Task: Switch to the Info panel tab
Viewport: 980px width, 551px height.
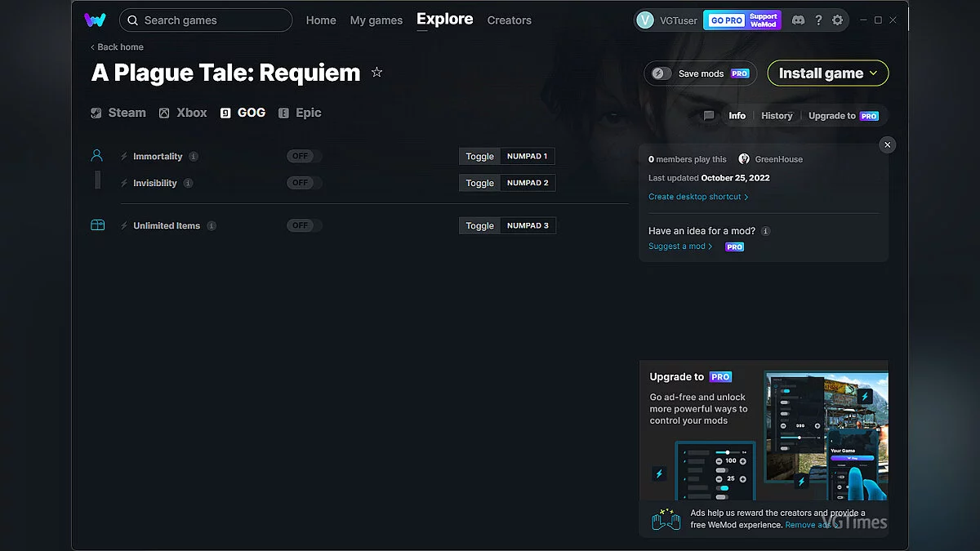Action: coord(737,116)
